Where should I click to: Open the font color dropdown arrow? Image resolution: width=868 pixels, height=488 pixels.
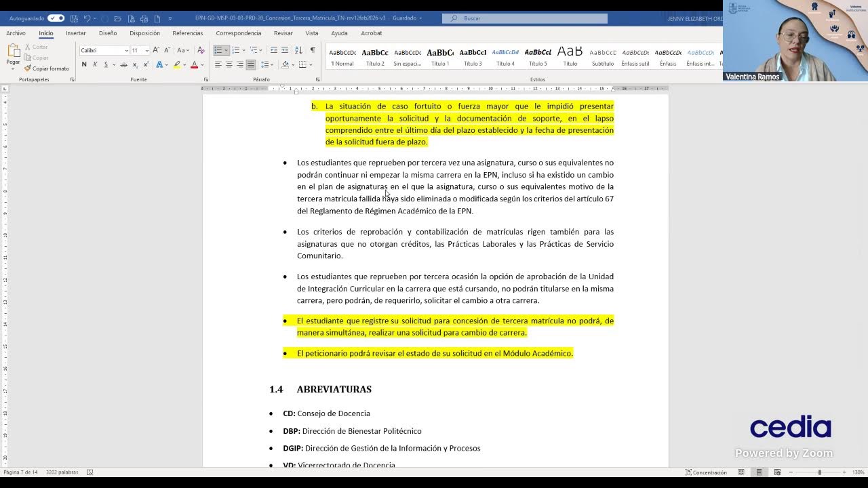pos(201,64)
